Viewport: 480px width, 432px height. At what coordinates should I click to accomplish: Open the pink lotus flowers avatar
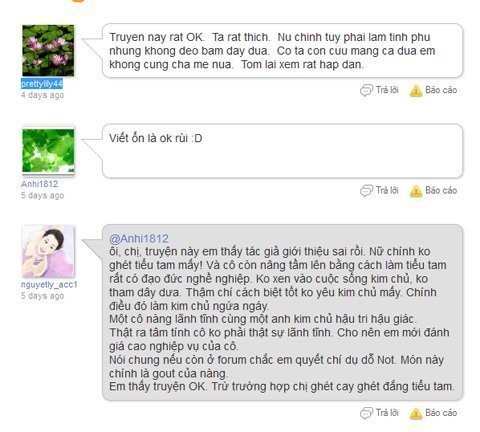48,50
